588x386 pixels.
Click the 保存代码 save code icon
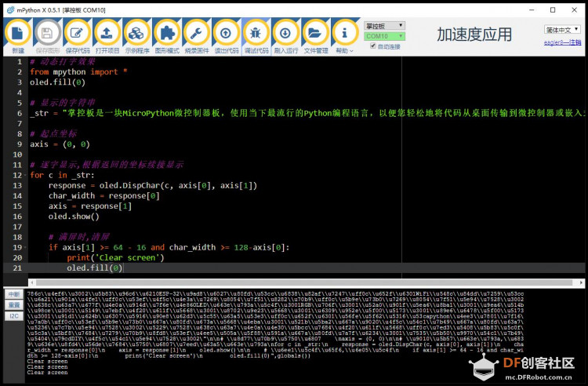(x=77, y=34)
